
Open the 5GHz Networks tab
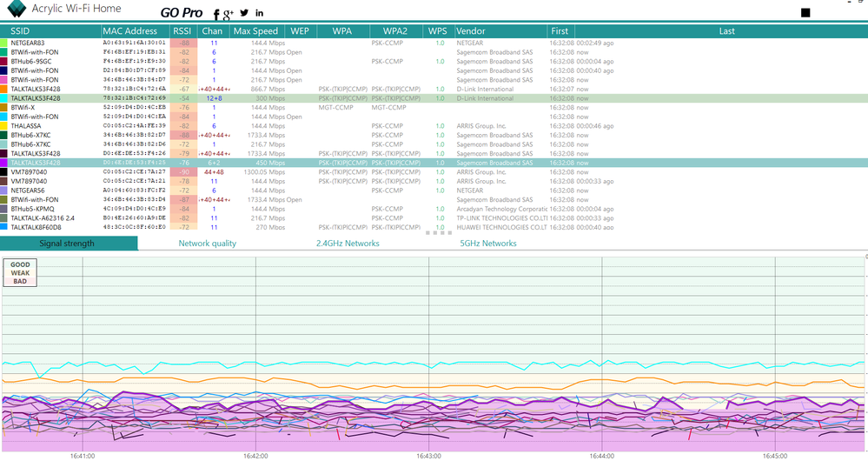point(487,244)
